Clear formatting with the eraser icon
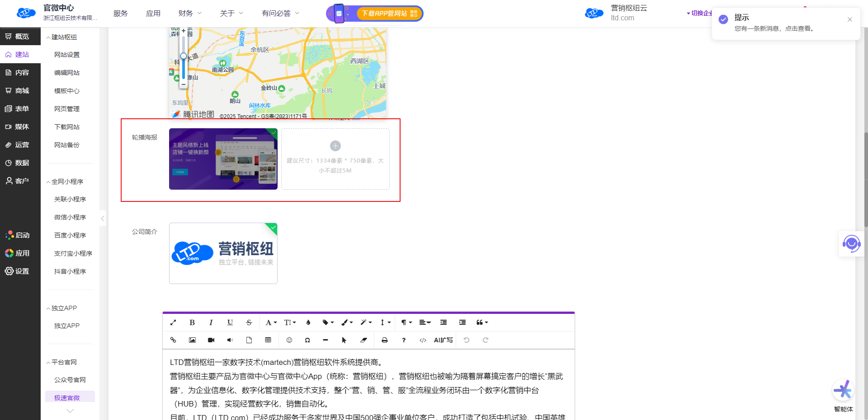 click(363, 340)
